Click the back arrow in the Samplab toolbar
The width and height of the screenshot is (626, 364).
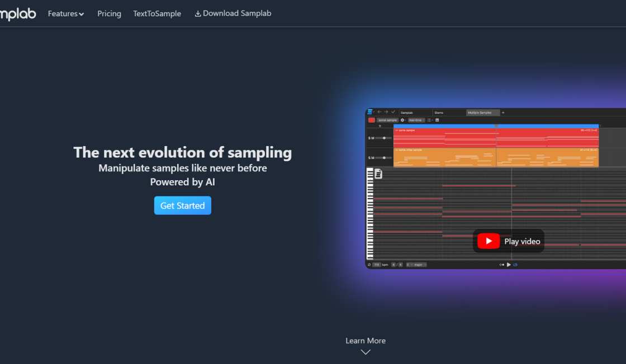click(378, 112)
